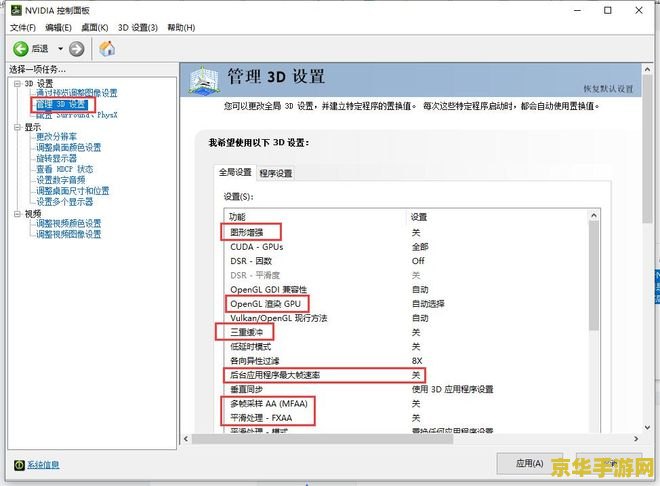
Task: Select the OpenGL 渲染 GPU row
Action: pyautogui.click(x=406, y=304)
